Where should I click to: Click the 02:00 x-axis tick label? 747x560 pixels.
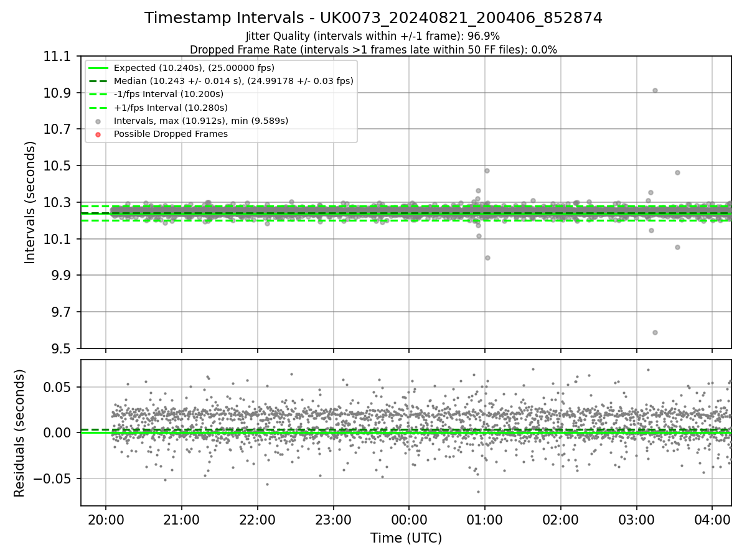pos(561,520)
